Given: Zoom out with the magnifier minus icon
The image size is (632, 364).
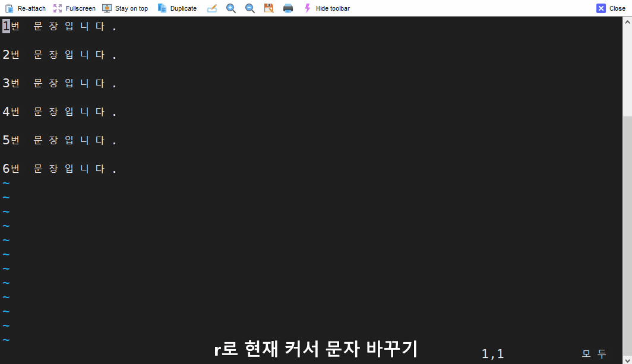Looking at the screenshot, I should coord(250,8).
